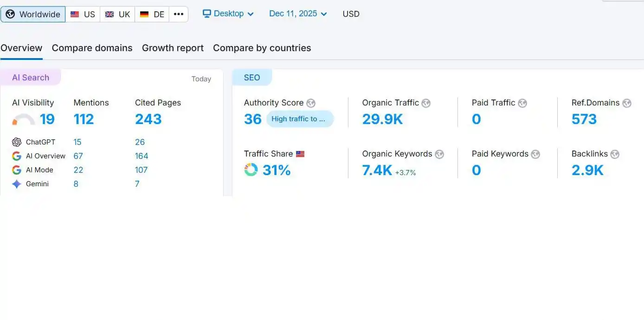
Task: Switch to the US database
Action: [83, 14]
